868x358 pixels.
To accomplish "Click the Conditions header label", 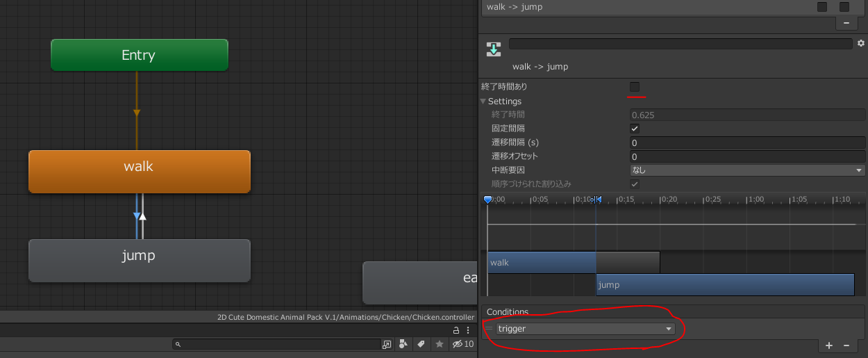I will click(x=508, y=312).
